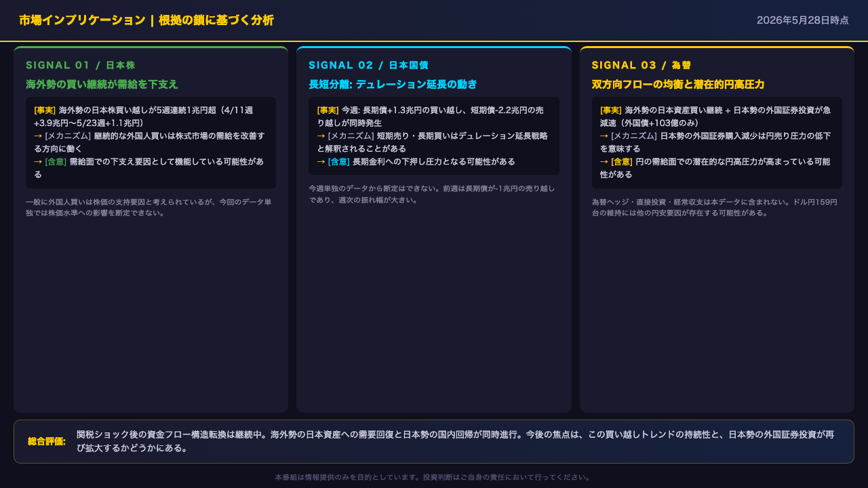The height and width of the screenshot is (488, 868).
Task: Select the note starting 今週単独のデータから断定はできない
Action: [432, 194]
